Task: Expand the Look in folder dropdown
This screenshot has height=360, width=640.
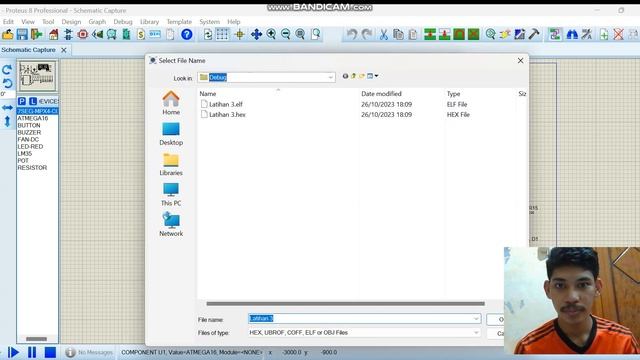Action: click(331, 77)
